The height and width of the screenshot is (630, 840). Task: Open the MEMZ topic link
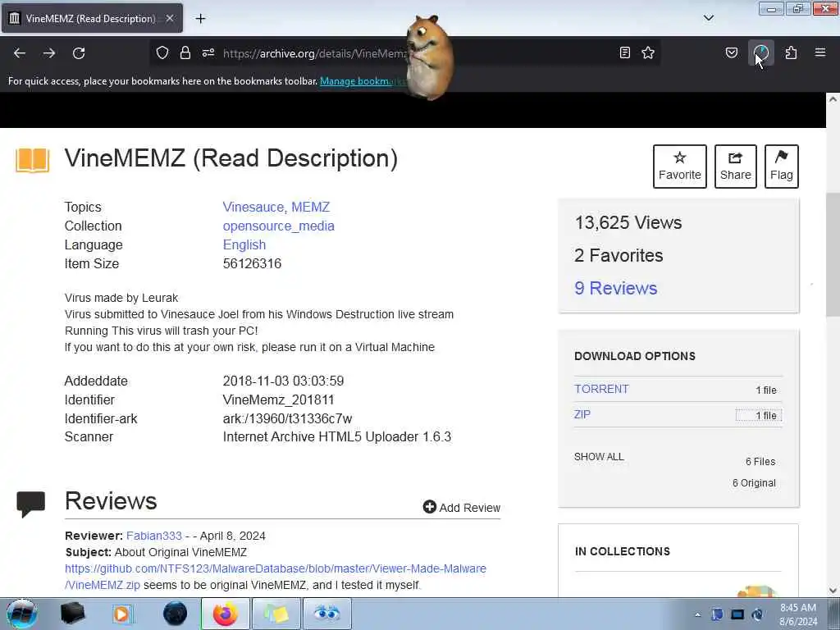tap(311, 207)
